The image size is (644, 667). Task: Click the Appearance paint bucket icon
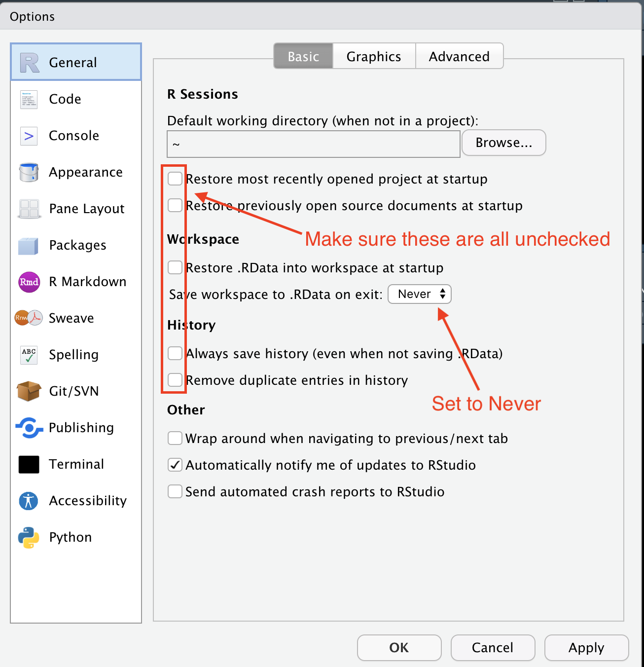pos(29,172)
